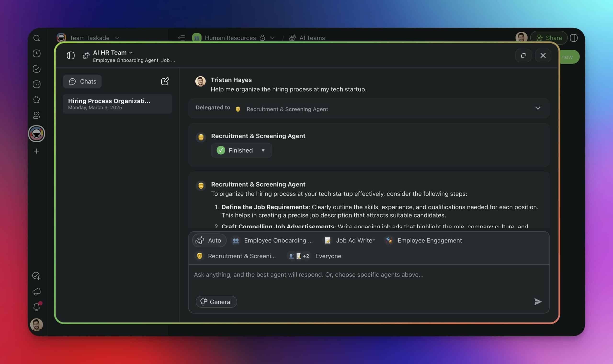Open the search icon in the left sidebar
Viewport: 613px width, 364px height.
[x=37, y=38]
